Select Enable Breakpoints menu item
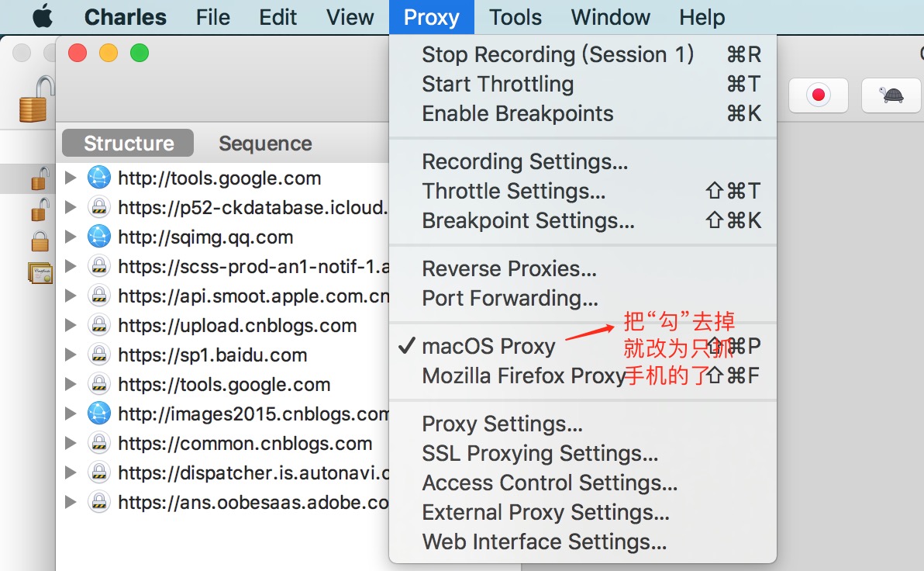Screen dimensions: 924x571 (x=583, y=113)
